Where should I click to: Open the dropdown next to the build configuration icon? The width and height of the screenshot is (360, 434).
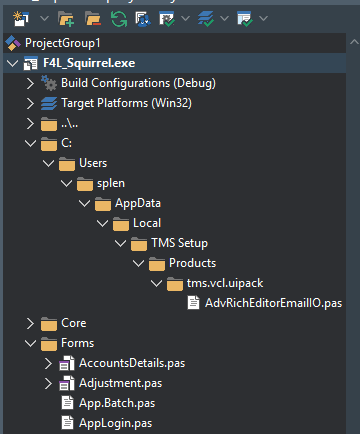click(x=185, y=18)
